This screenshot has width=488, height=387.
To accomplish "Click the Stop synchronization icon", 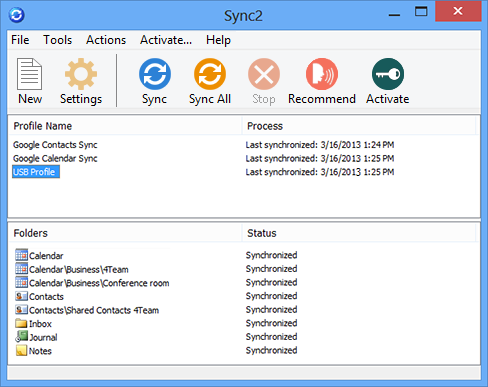I will pyautogui.click(x=264, y=74).
